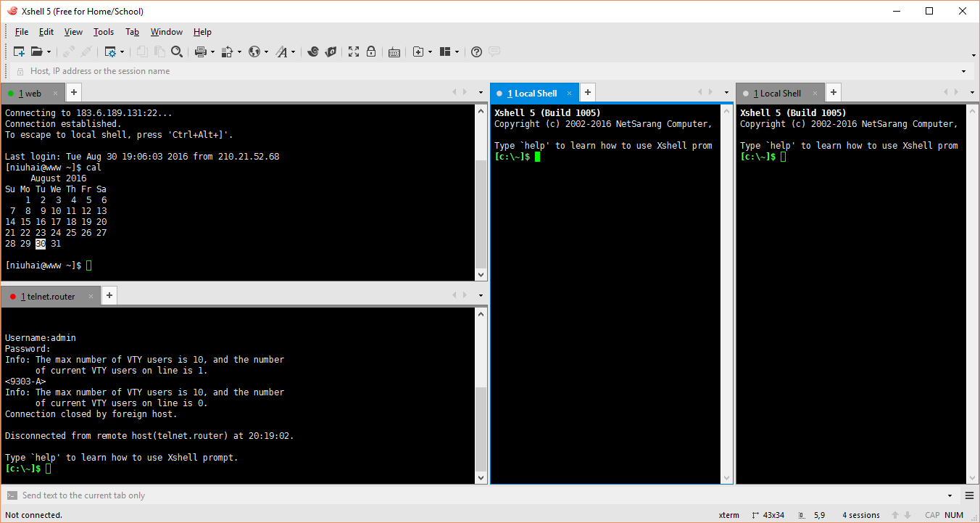
Task: Open tab list dropdown in telnet.router pane
Action: pyautogui.click(x=481, y=296)
